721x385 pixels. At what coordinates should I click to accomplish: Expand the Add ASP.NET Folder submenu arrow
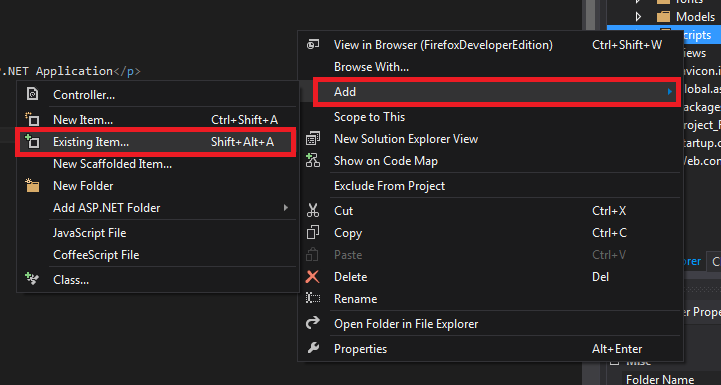click(286, 208)
